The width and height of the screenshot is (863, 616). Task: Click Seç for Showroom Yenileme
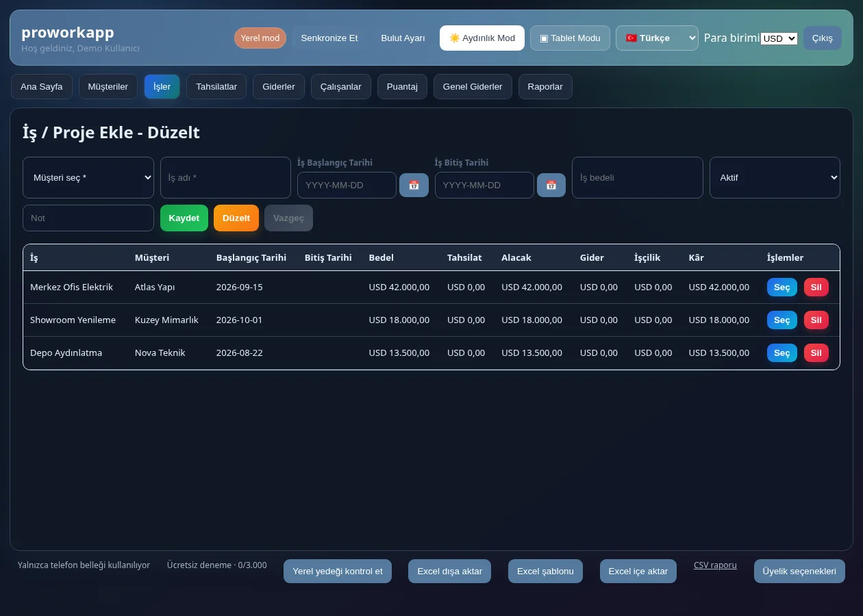(782, 320)
